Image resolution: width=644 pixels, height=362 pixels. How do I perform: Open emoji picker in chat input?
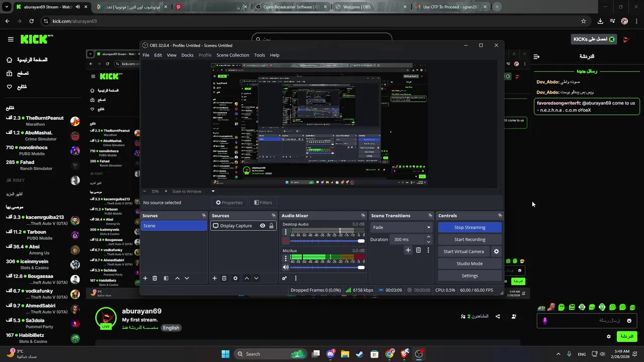629,321
